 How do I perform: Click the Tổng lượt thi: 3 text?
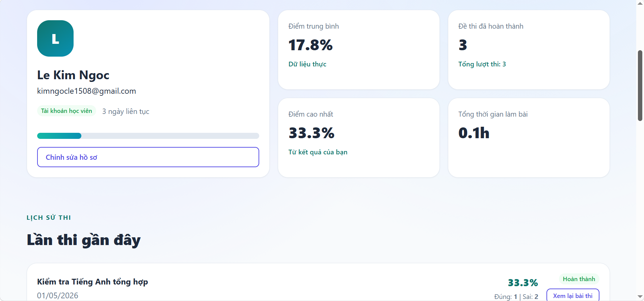pos(482,64)
